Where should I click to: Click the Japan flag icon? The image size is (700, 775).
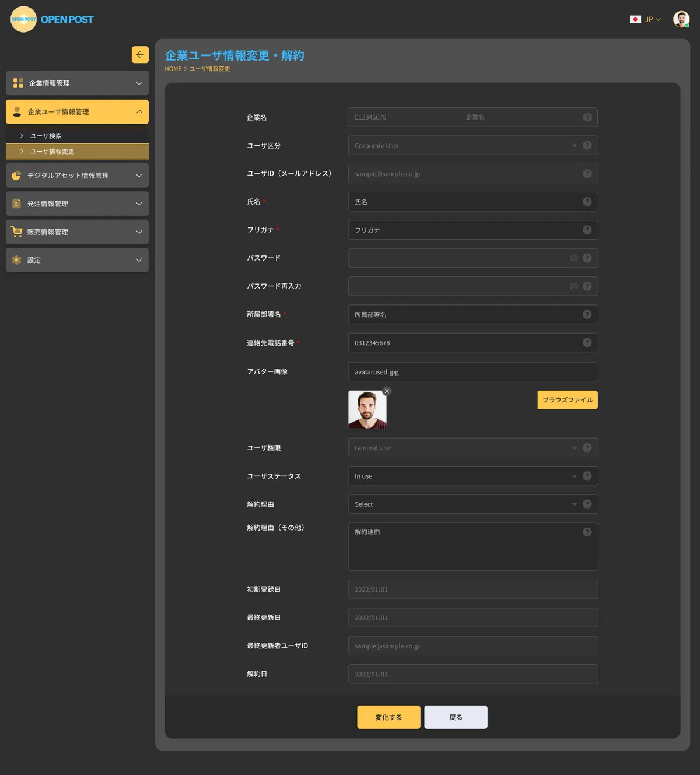[x=635, y=19]
